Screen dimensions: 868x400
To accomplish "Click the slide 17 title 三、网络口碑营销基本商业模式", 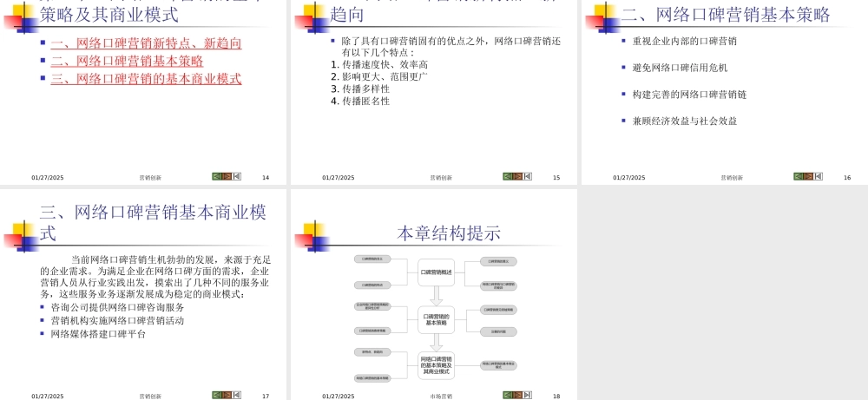I will pyautogui.click(x=153, y=222).
